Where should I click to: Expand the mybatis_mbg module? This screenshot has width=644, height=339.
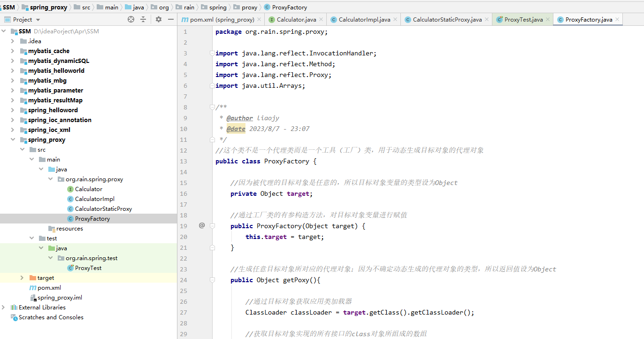(x=13, y=80)
